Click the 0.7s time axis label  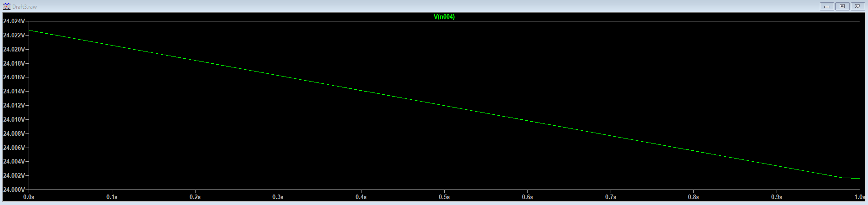click(x=611, y=197)
